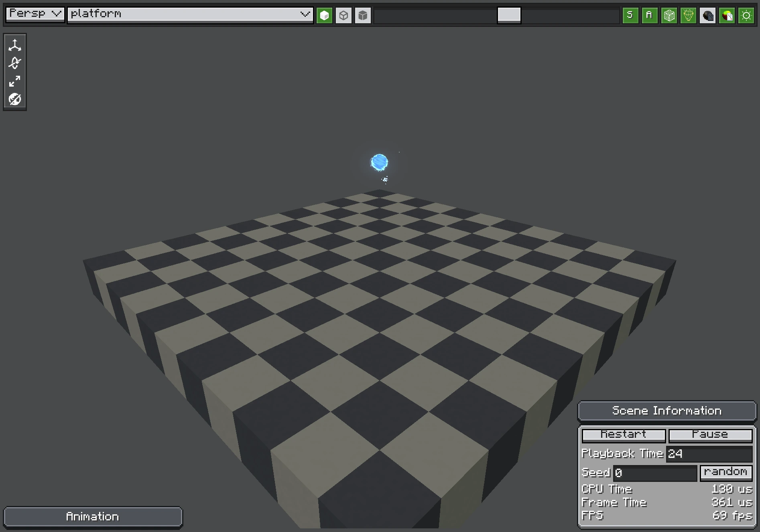Toggle the sun lighting icon
This screenshot has height=532, width=760.
tap(746, 16)
